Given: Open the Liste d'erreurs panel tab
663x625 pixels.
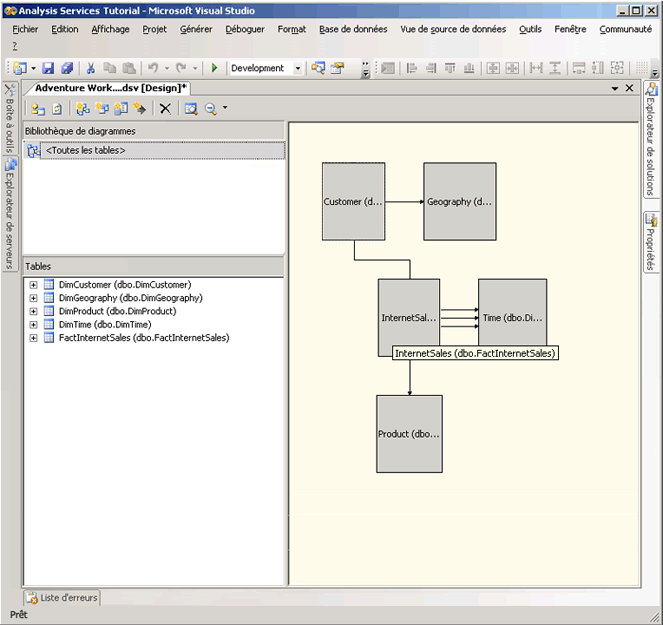Looking at the screenshot, I should 62,598.
